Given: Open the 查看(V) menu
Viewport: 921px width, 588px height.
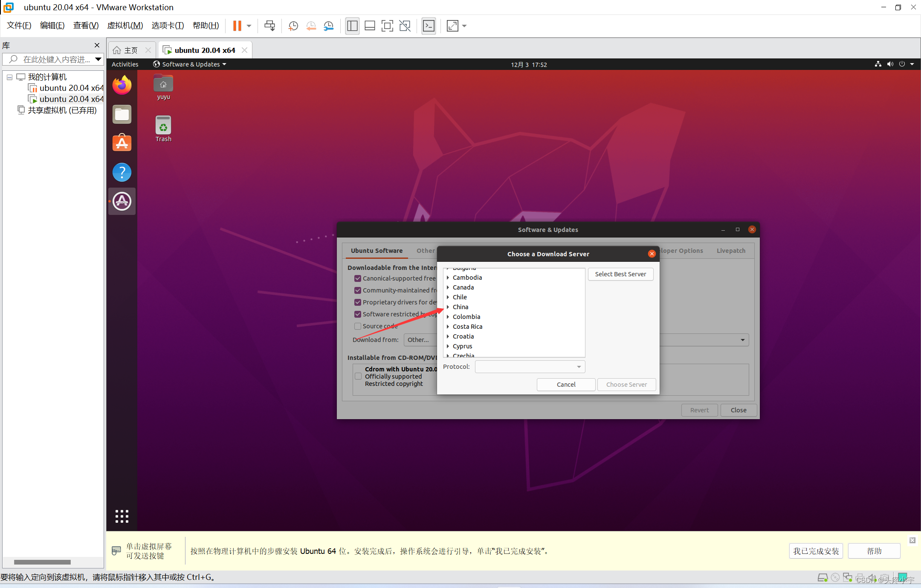Looking at the screenshot, I should point(86,26).
